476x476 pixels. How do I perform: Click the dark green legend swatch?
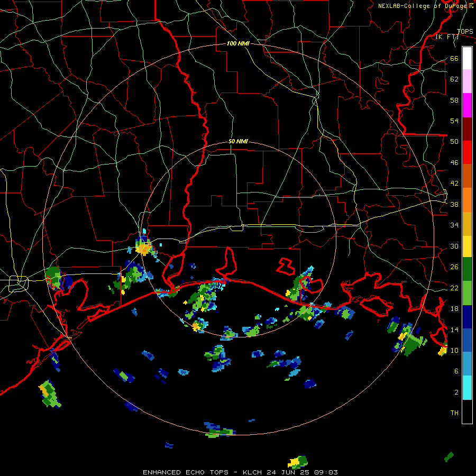[x=467, y=269]
